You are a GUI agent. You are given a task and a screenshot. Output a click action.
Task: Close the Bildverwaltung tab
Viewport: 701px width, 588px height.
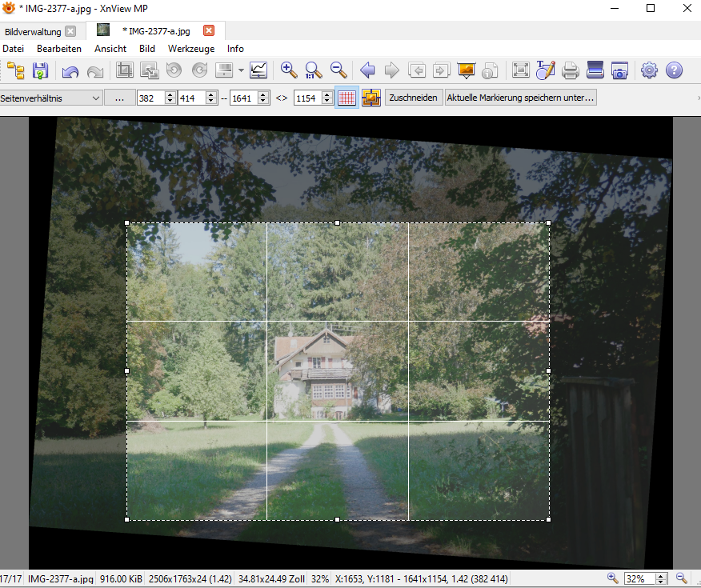pyautogui.click(x=70, y=31)
